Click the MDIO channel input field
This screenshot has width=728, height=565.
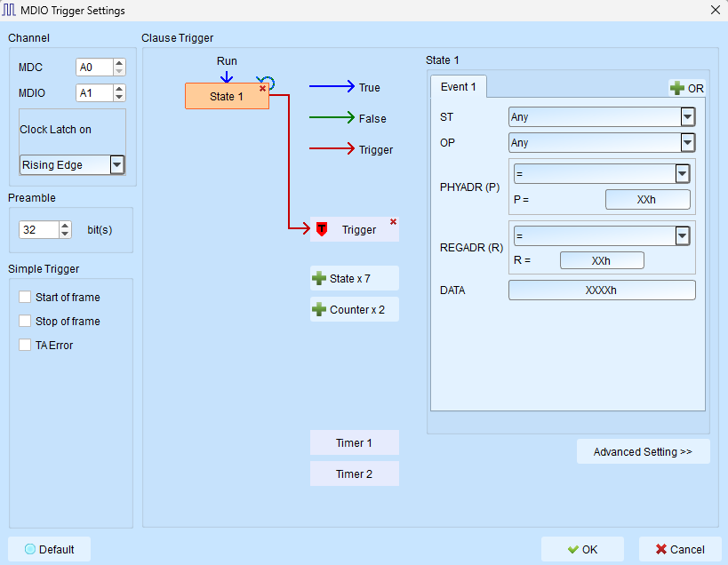tap(94, 92)
